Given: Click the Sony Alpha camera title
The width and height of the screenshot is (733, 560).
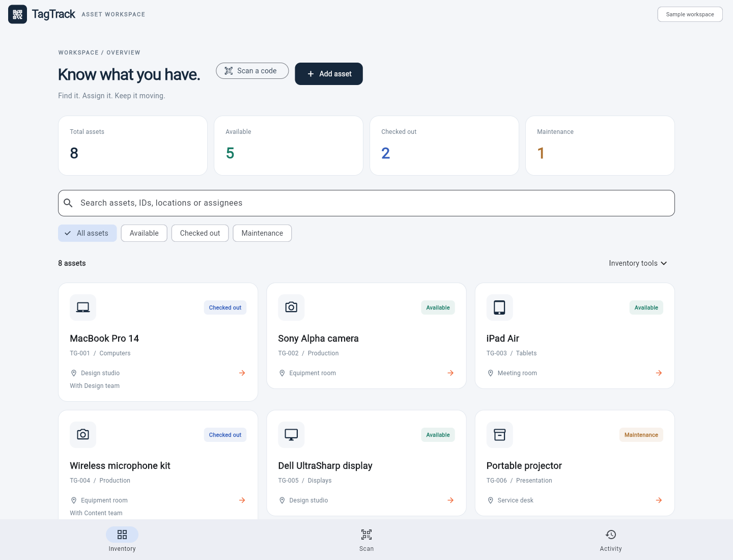Looking at the screenshot, I should click(318, 339).
